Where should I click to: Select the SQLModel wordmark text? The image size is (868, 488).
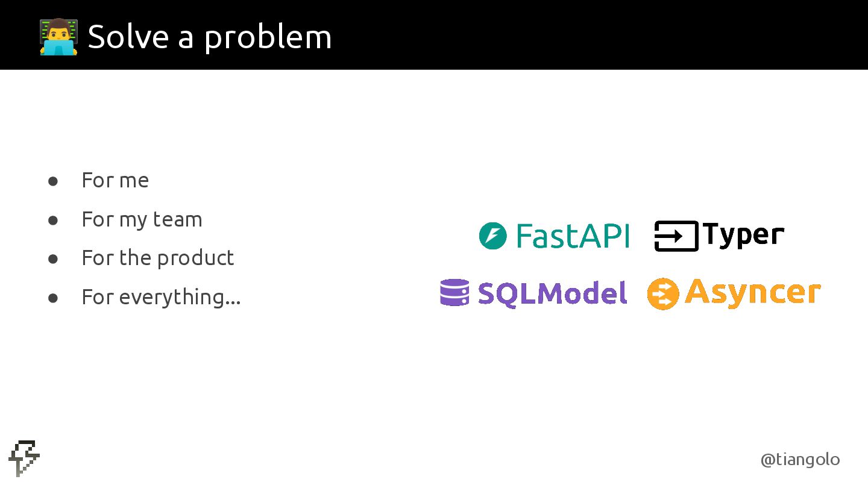pyautogui.click(x=552, y=293)
